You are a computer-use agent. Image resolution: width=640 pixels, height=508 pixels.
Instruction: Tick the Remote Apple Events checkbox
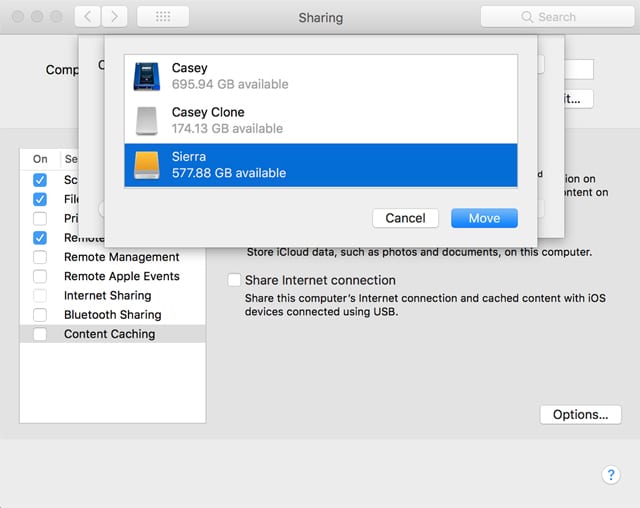pos(40,276)
